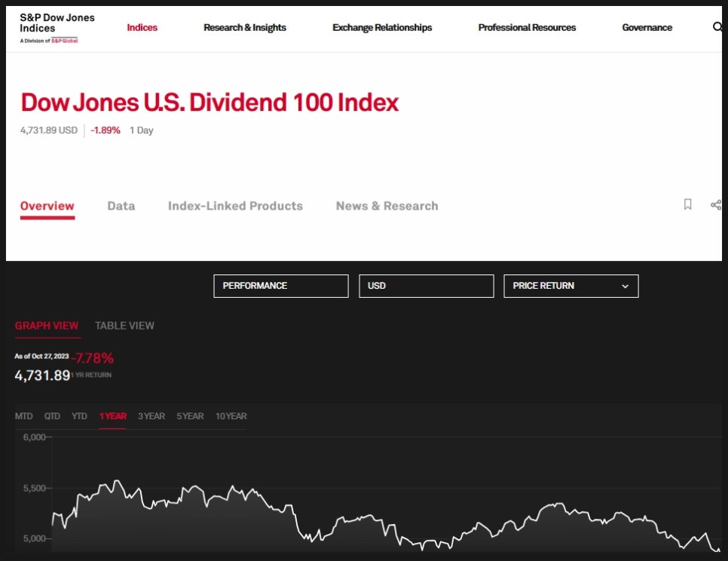Switch to GRAPH VIEW
Image resolution: width=728 pixels, height=561 pixels.
pyautogui.click(x=47, y=326)
